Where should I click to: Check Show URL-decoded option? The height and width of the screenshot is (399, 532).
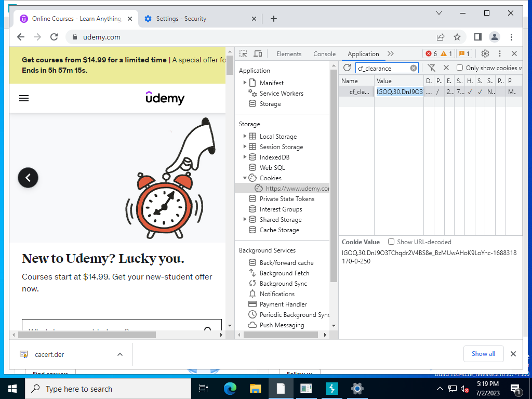391,242
